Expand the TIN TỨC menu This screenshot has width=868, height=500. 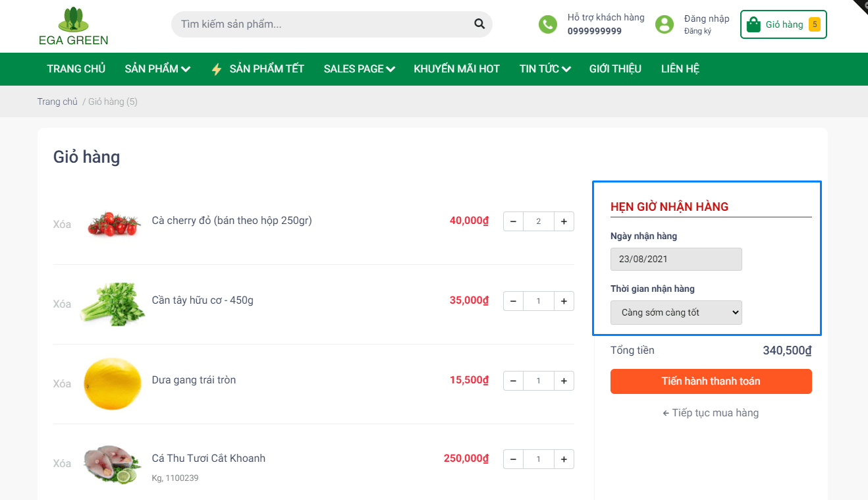(545, 69)
